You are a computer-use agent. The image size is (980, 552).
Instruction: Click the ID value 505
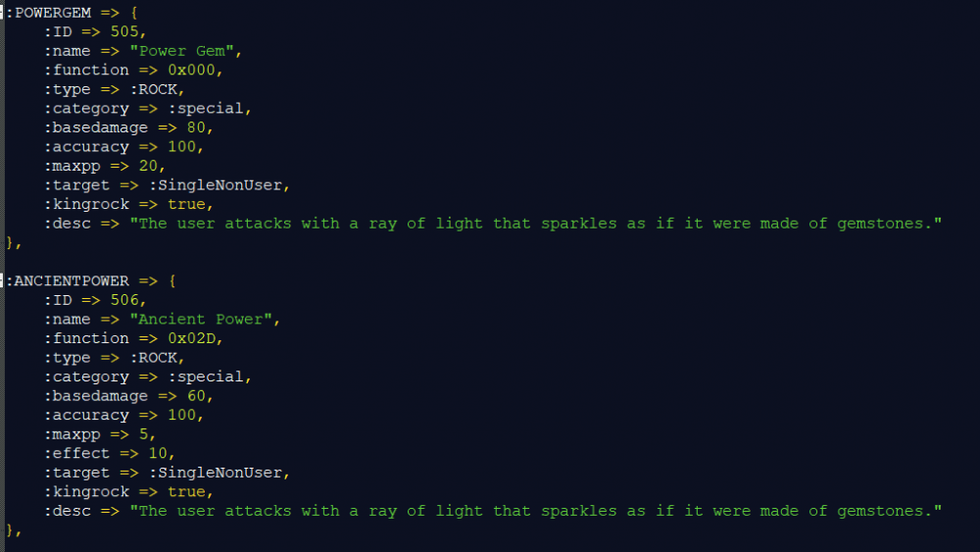pos(124,32)
